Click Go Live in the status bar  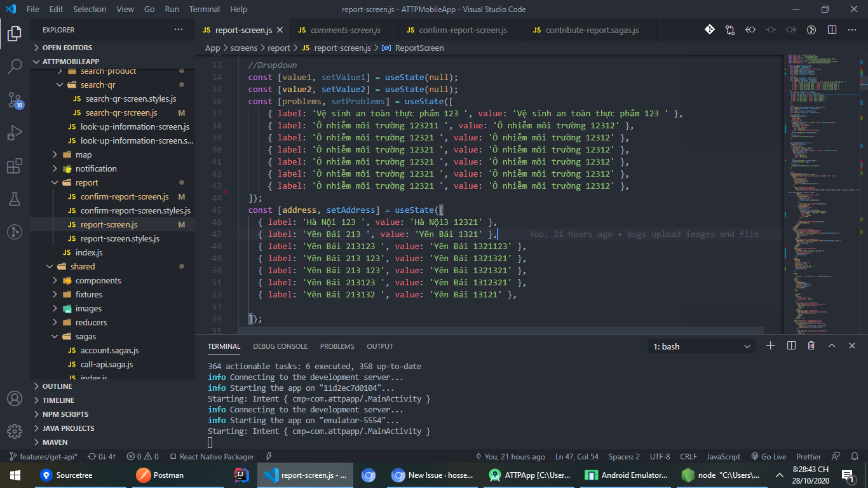pos(768,456)
